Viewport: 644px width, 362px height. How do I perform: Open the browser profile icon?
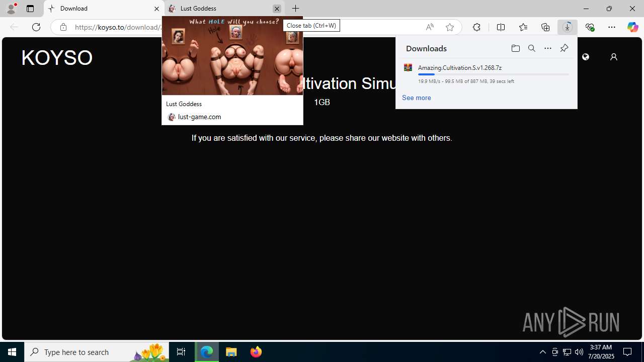[x=11, y=9]
